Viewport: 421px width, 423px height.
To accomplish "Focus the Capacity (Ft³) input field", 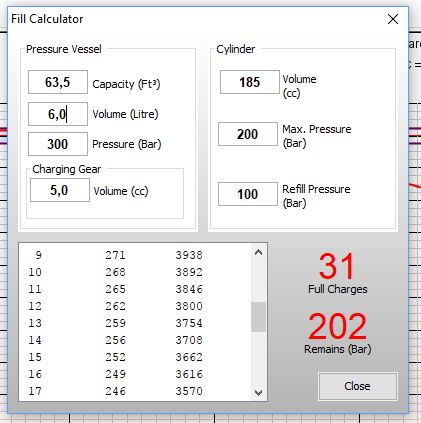I will 58,82.
